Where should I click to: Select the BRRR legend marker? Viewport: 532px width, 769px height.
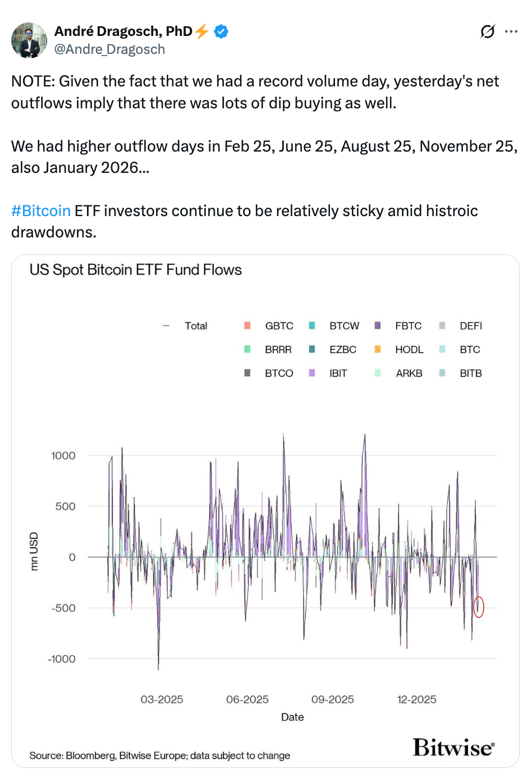pos(247,349)
